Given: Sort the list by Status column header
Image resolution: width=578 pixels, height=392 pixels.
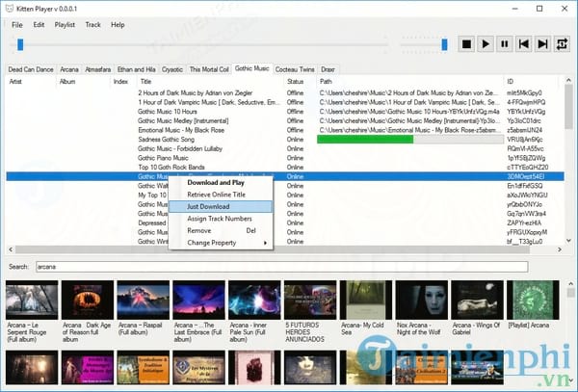Looking at the screenshot, I should tap(295, 82).
